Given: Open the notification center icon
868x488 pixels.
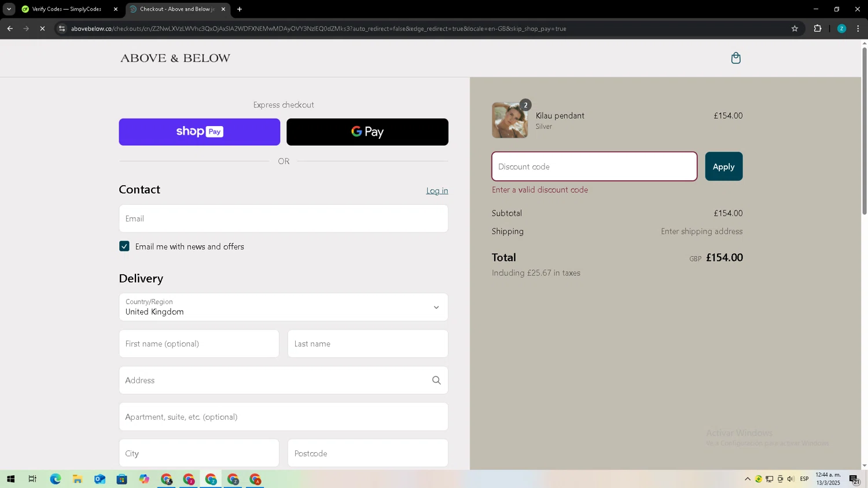Looking at the screenshot, I should coord(854,479).
